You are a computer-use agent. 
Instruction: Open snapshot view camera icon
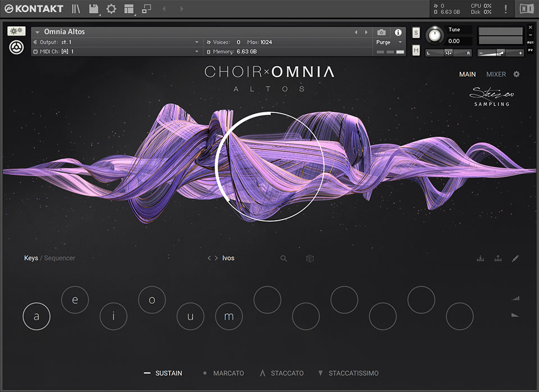381,33
